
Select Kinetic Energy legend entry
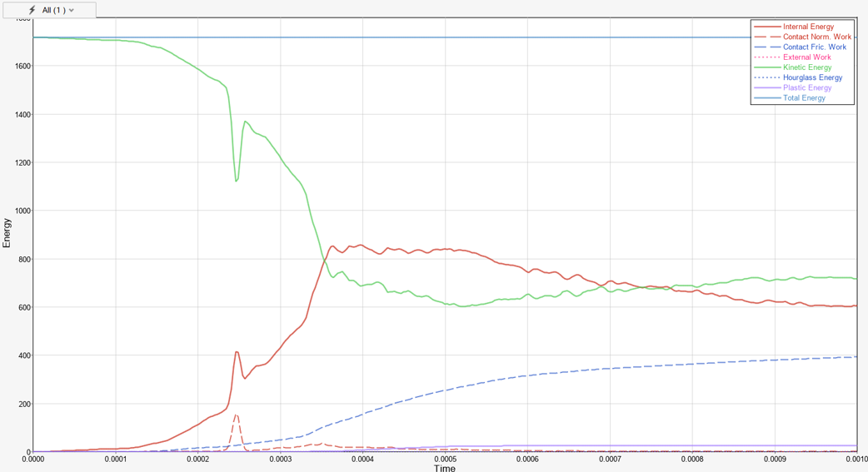[807, 67]
